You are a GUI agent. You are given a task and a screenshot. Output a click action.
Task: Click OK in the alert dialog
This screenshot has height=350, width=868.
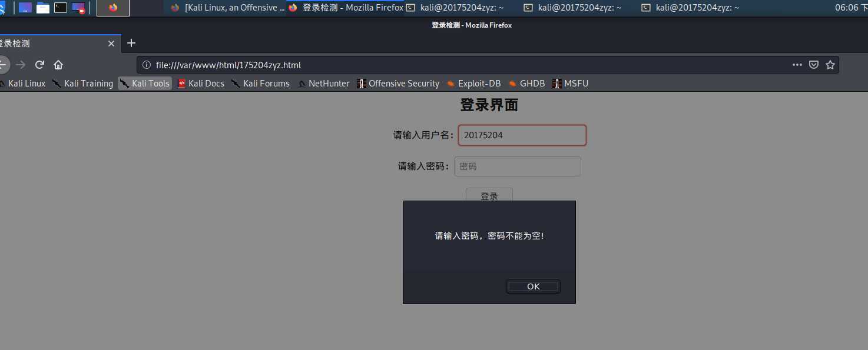pyautogui.click(x=533, y=286)
